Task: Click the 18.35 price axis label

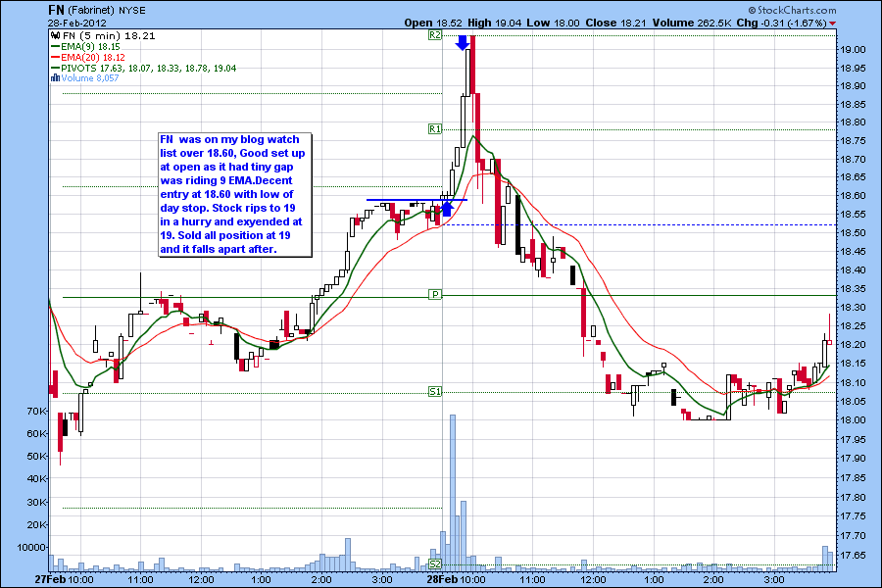Action: [x=854, y=289]
